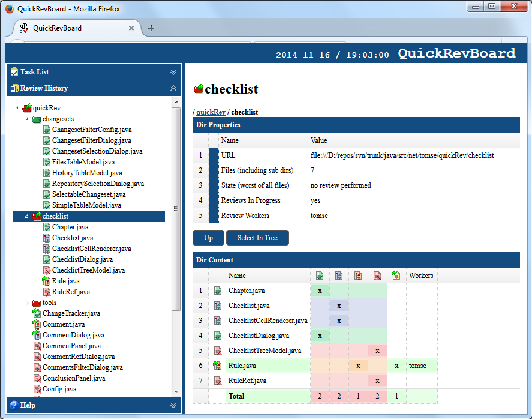Open a new browser tab with plus button
This screenshot has width=532, height=419.
click(x=151, y=28)
